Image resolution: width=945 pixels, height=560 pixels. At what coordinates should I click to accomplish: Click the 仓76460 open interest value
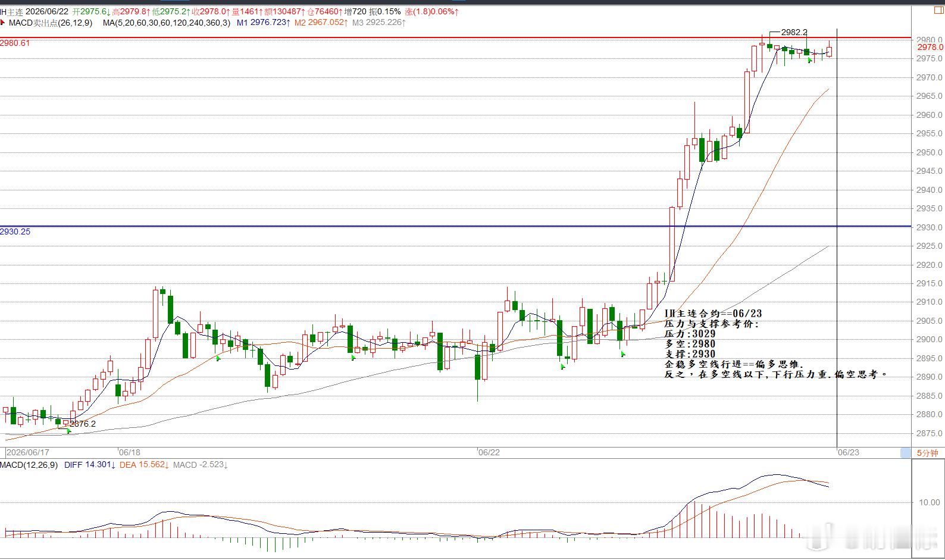coord(325,11)
